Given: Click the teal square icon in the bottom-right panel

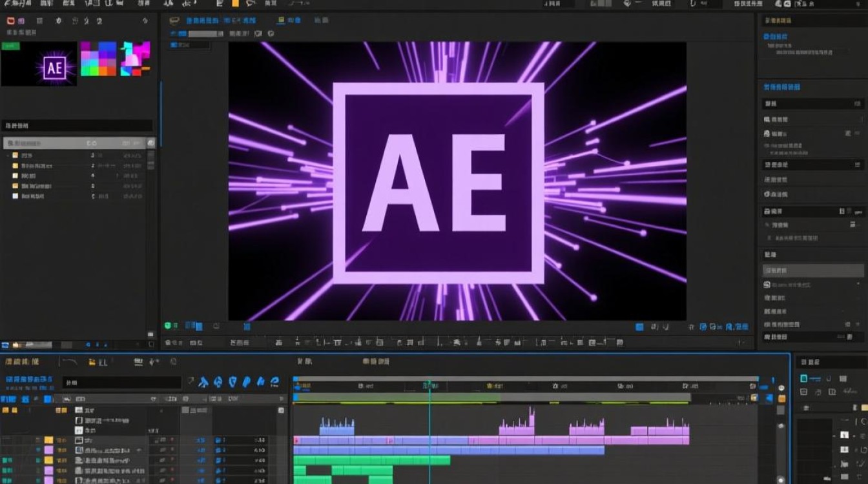Looking at the screenshot, I should (x=804, y=379).
